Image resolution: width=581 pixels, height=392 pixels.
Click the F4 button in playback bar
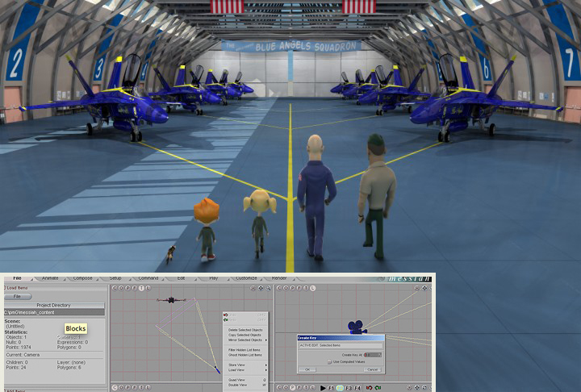pyautogui.click(x=357, y=388)
